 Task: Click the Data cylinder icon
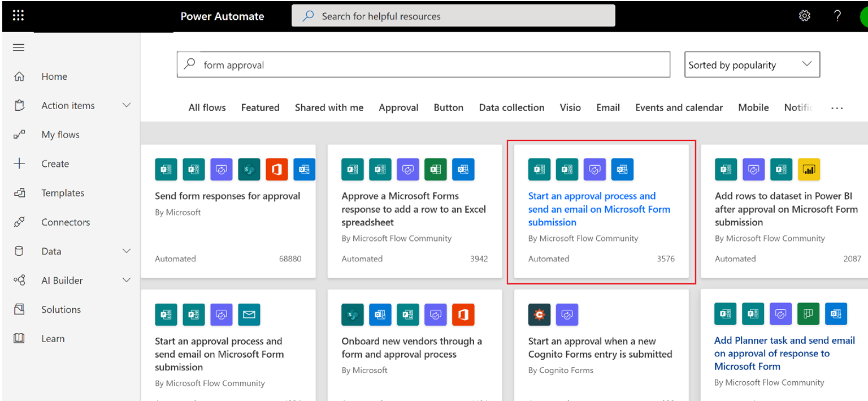coord(19,251)
